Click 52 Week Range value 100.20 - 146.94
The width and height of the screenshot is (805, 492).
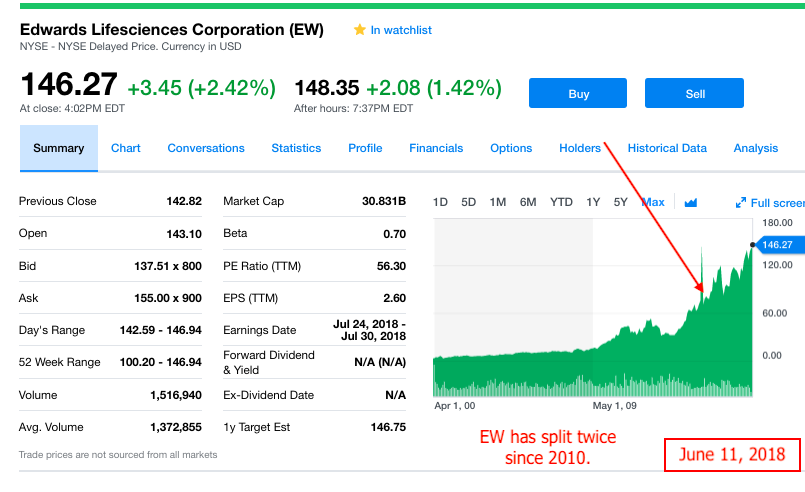coord(161,362)
